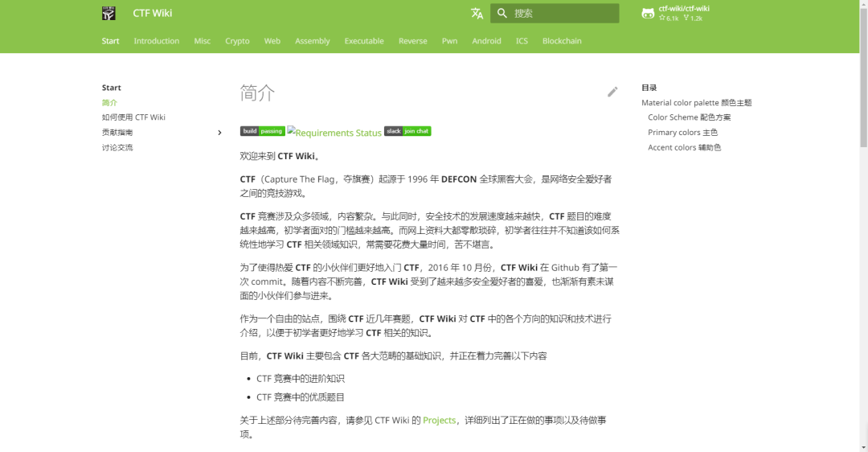
Task: Jump to Primary colors 主色
Action: click(682, 133)
